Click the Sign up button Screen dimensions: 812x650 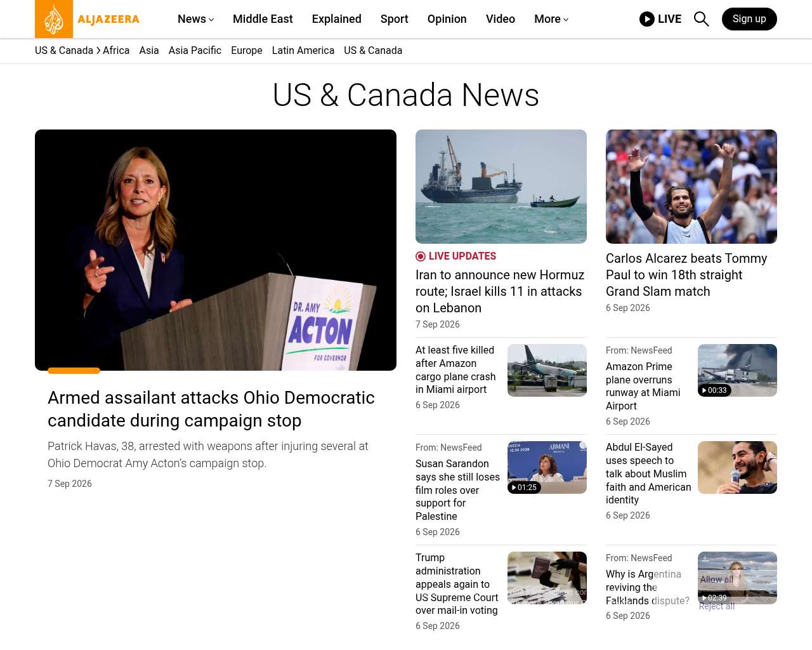pos(749,19)
